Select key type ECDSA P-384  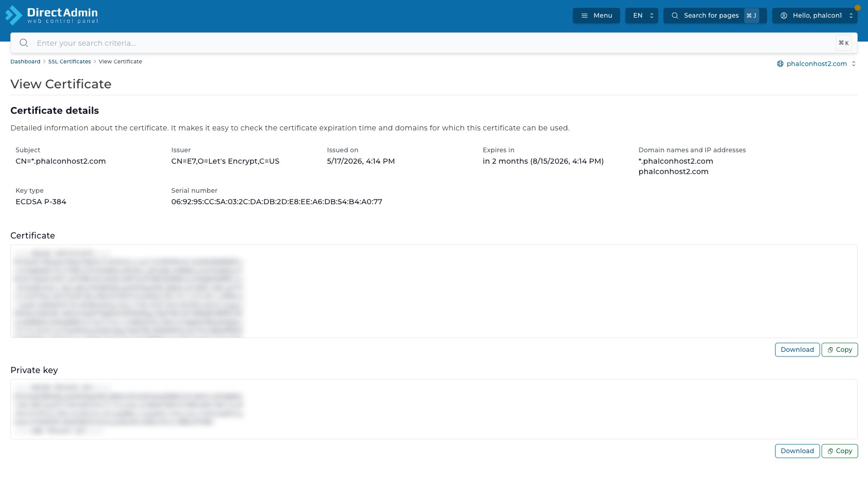point(41,202)
